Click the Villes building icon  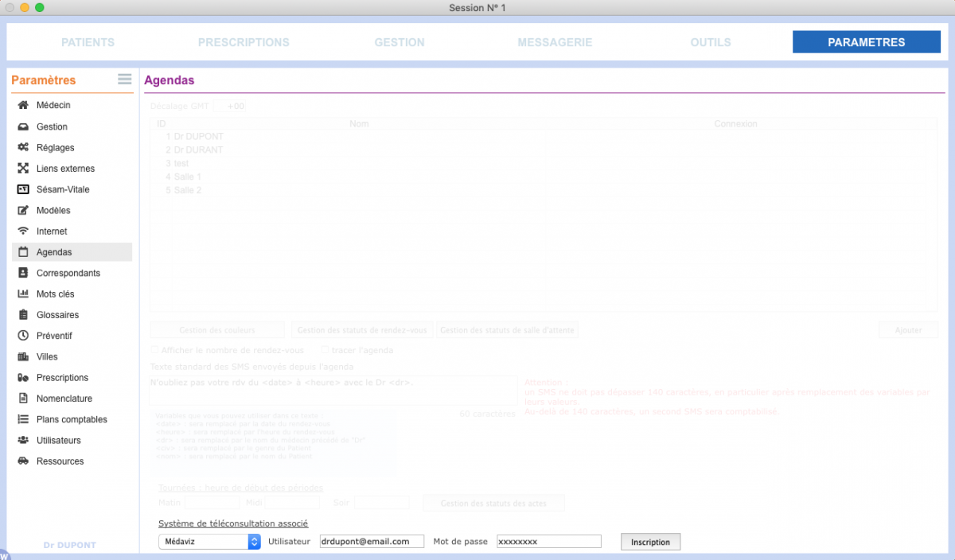23,356
